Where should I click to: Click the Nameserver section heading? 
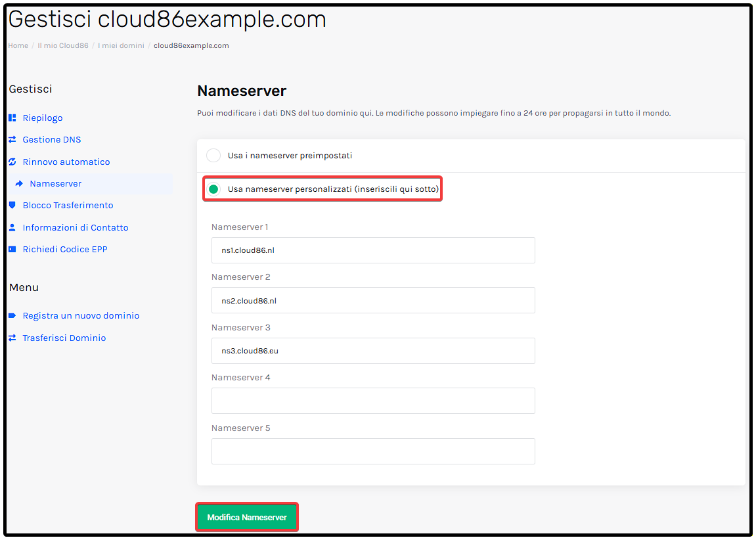pyautogui.click(x=242, y=91)
